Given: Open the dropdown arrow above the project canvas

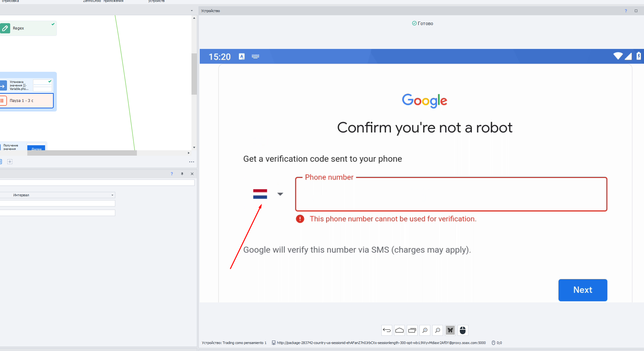Looking at the screenshot, I should click(x=191, y=11).
